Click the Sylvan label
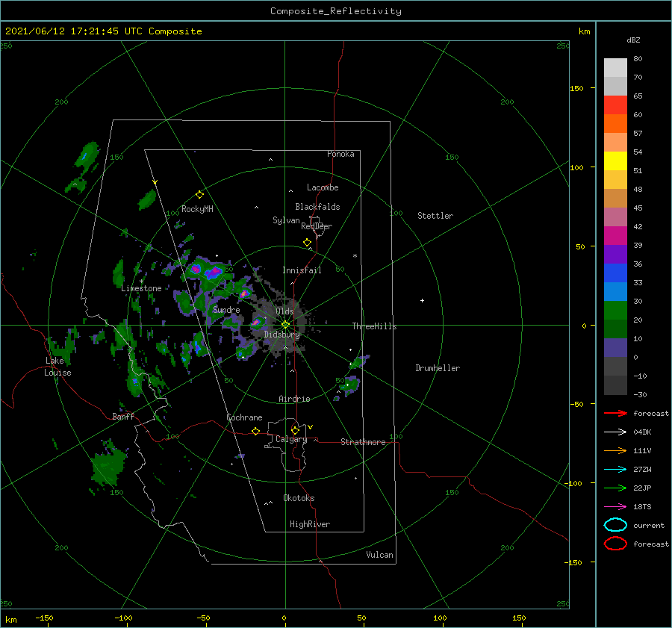Screen dimensions: 672x628 [286, 220]
